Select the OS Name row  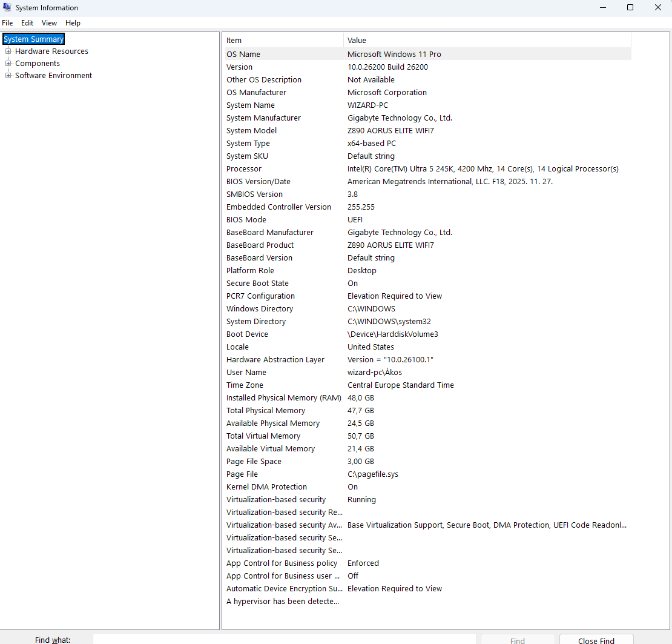pyautogui.click(x=427, y=54)
